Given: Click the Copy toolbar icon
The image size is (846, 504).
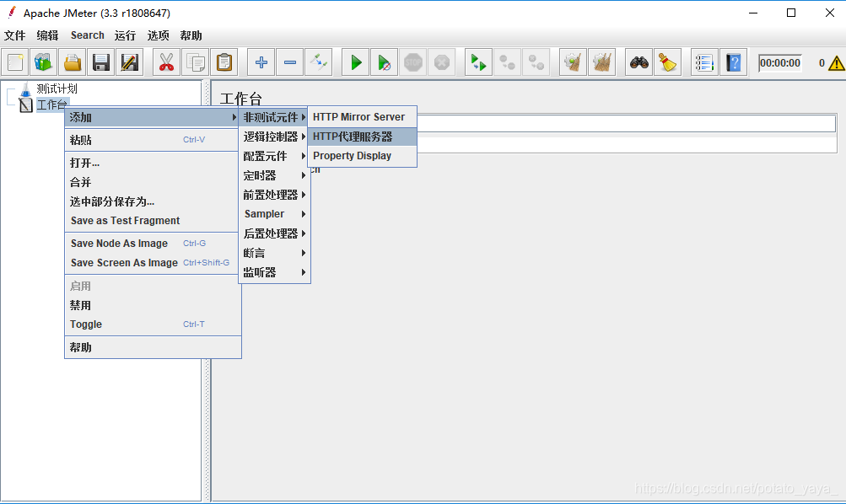Looking at the screenshot, I should (196, 62).
